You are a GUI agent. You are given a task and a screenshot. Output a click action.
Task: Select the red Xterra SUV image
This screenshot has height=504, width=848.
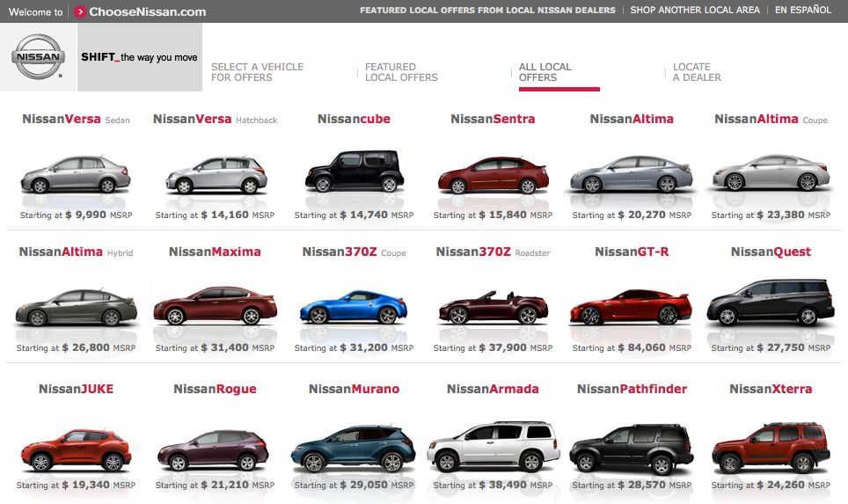771,447
